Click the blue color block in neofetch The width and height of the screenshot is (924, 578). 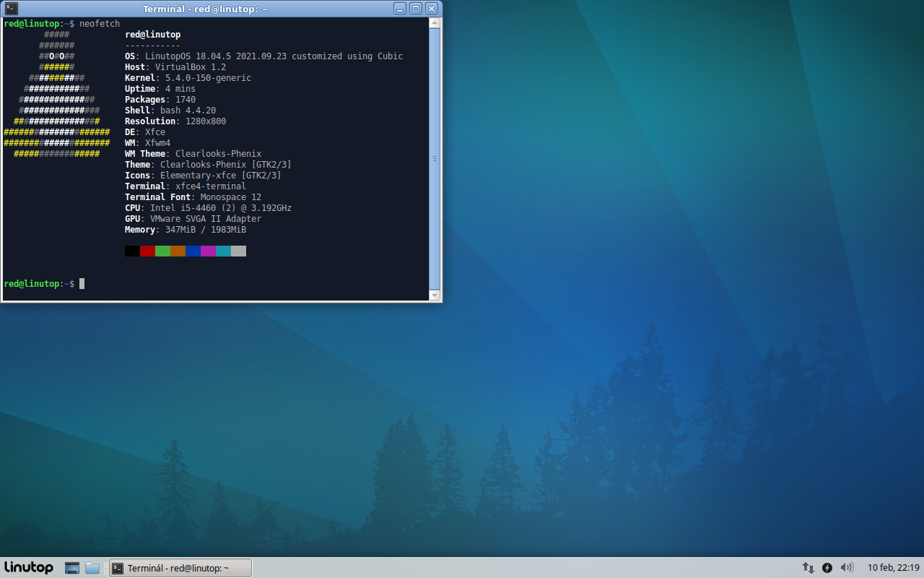click(x=193, y=251)
